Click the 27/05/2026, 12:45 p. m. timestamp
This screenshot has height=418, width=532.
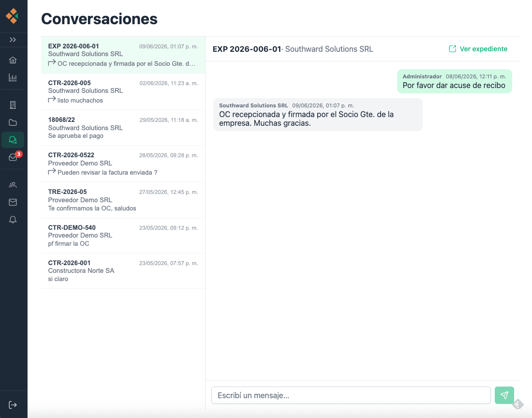click(169, 192)
